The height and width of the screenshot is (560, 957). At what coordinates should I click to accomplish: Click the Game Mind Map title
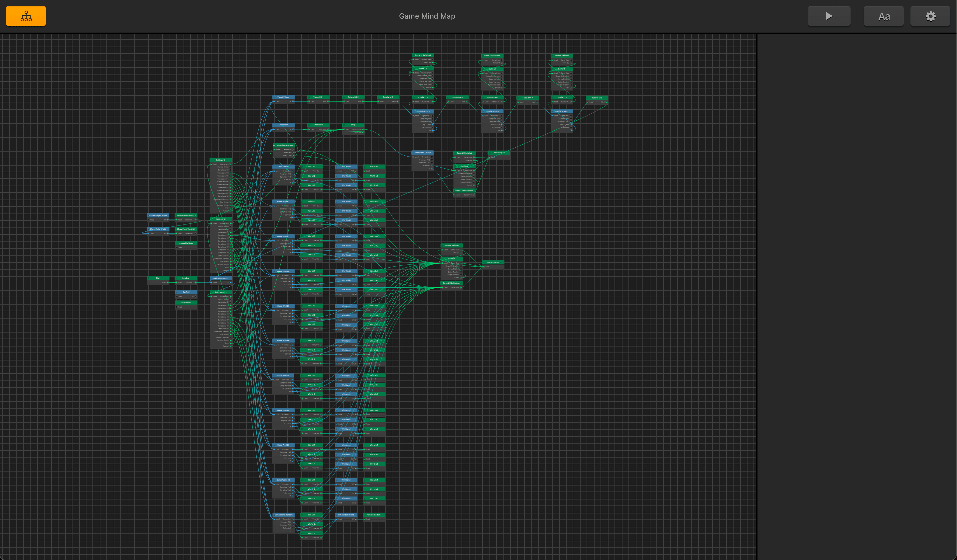coord(427,16)
